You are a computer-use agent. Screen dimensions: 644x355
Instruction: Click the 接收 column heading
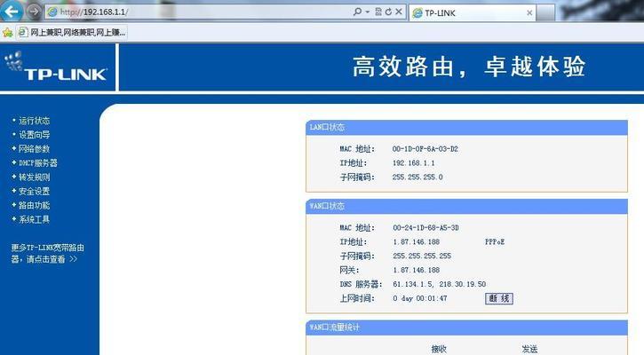pos(439,350)
